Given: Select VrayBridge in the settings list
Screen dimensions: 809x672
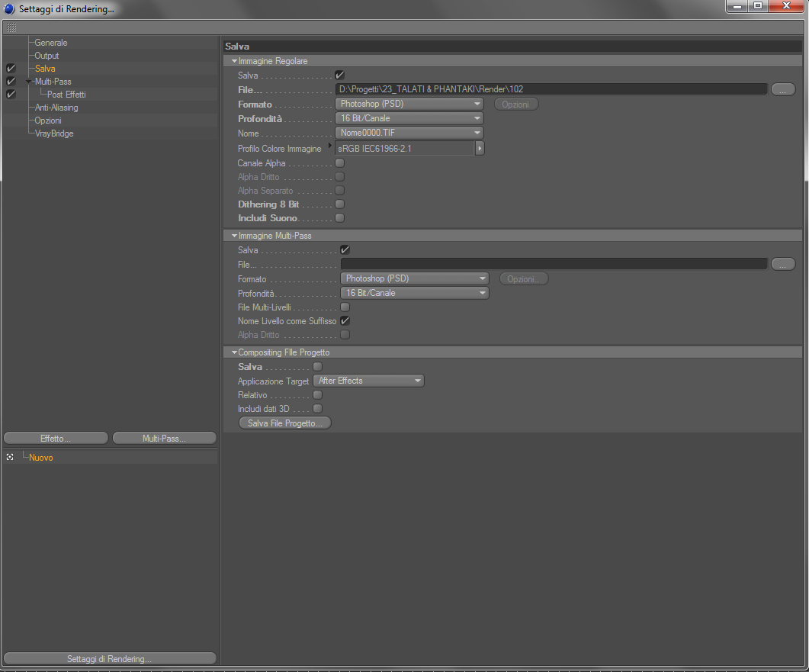Looking at the screenshot, I should coord(54,133).
